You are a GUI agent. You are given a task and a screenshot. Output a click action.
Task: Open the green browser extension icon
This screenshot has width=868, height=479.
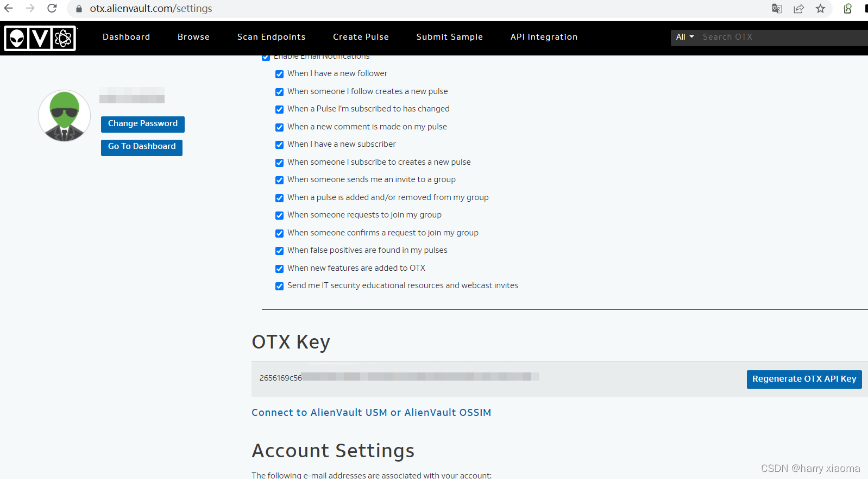847,8
